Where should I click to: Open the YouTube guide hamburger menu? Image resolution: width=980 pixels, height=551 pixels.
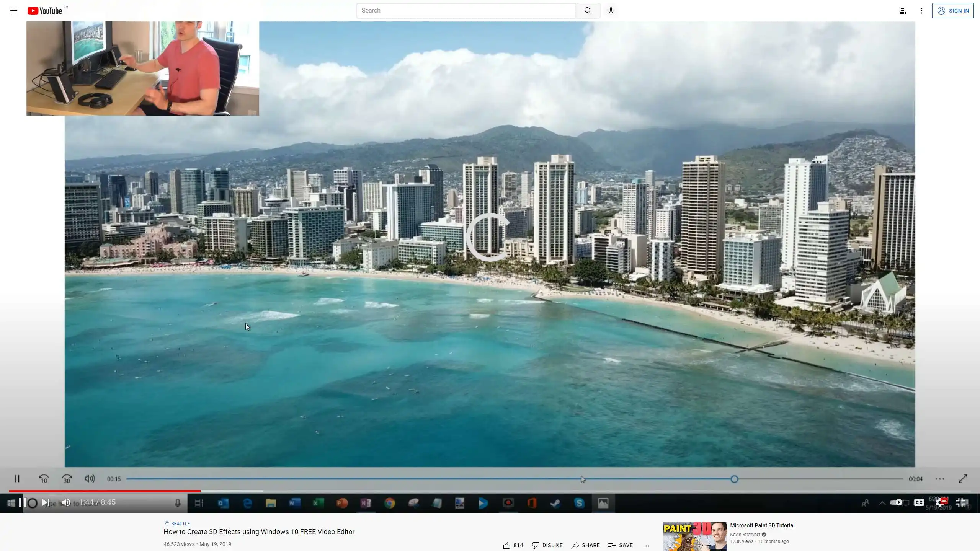point(14,11)
